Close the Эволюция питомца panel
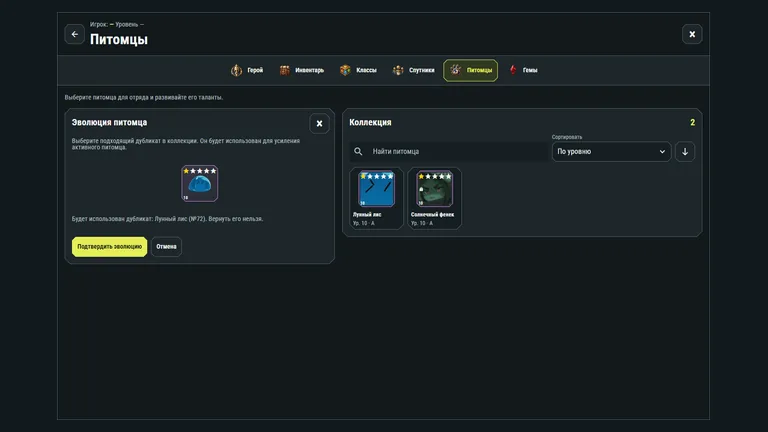 (319, 124)
